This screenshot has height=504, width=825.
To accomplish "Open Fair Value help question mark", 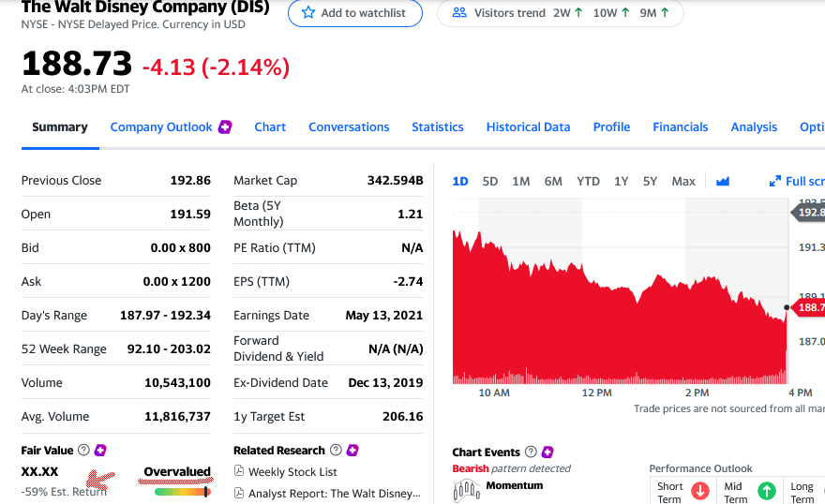I will 83,450.
